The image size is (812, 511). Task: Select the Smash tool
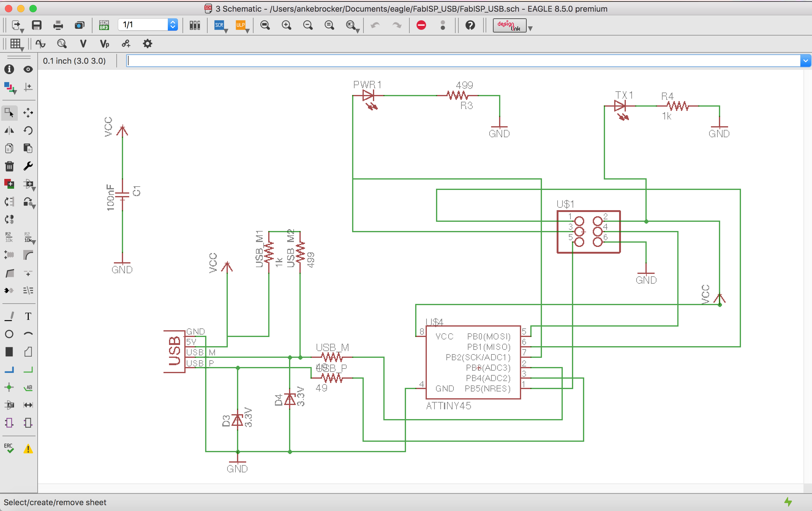point(9,255)
